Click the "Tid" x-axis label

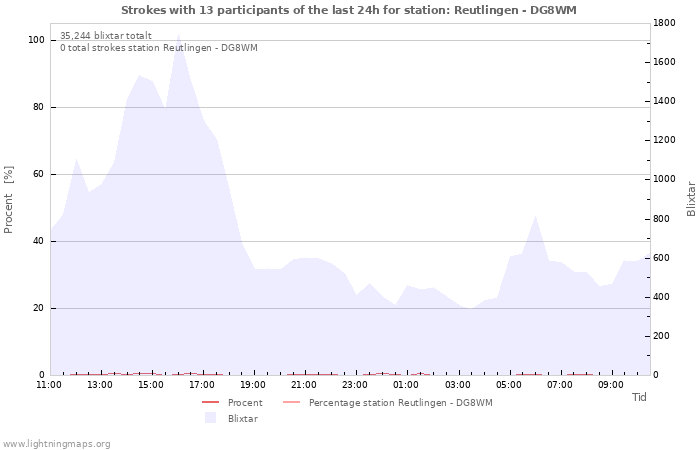pyautogui.click(x=639, y=397)
